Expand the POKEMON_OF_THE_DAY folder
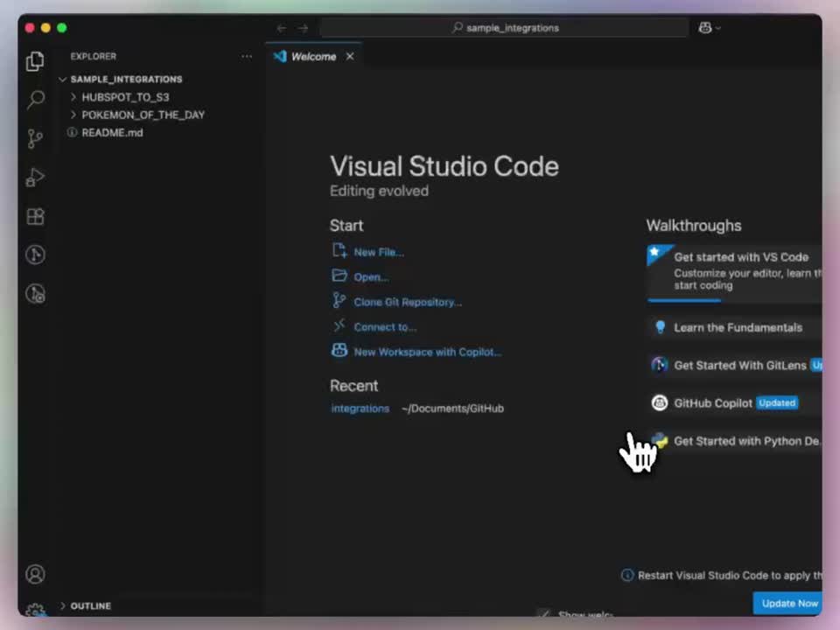Image resolution: width=840 pixels, height=630 pixels. 143,115
